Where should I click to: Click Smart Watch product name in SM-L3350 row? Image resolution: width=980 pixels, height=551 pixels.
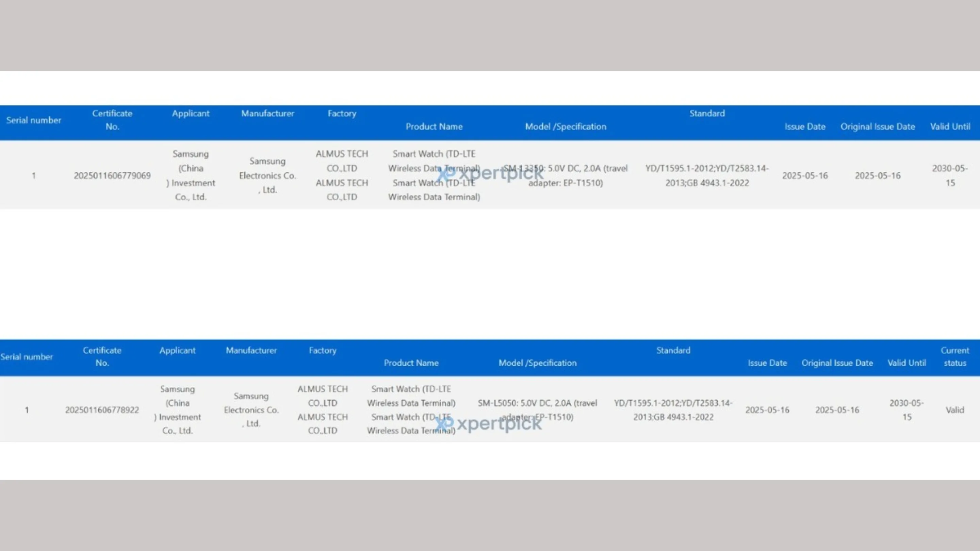click(434, 175)
